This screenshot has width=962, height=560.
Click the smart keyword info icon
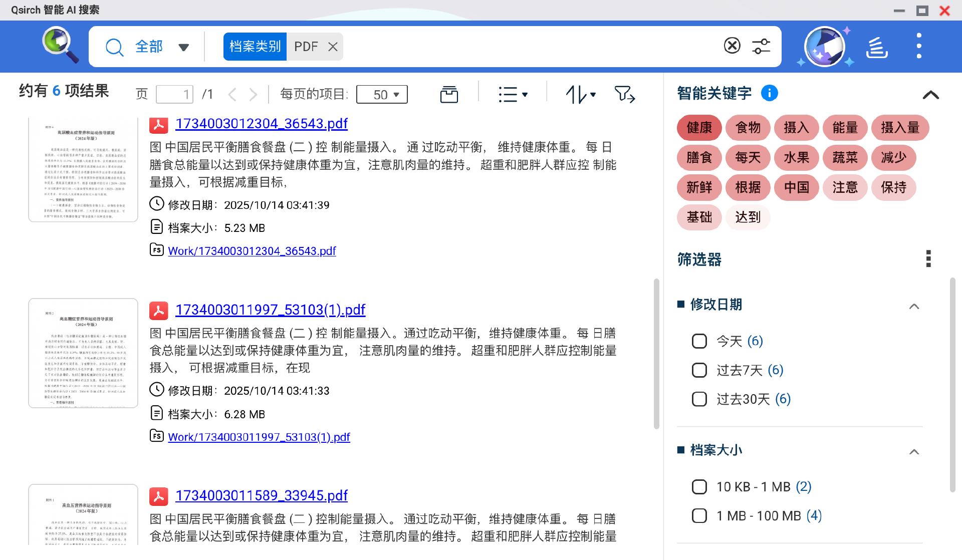(769, 93)
